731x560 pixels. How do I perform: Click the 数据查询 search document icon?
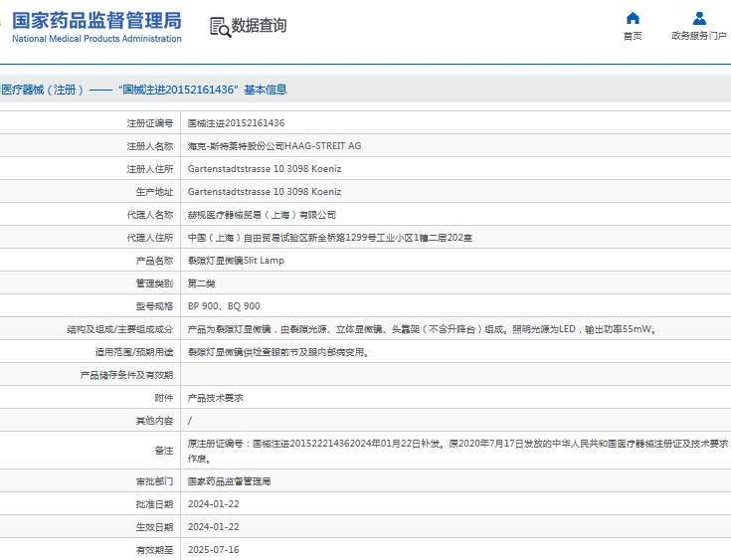click(221, 27)
